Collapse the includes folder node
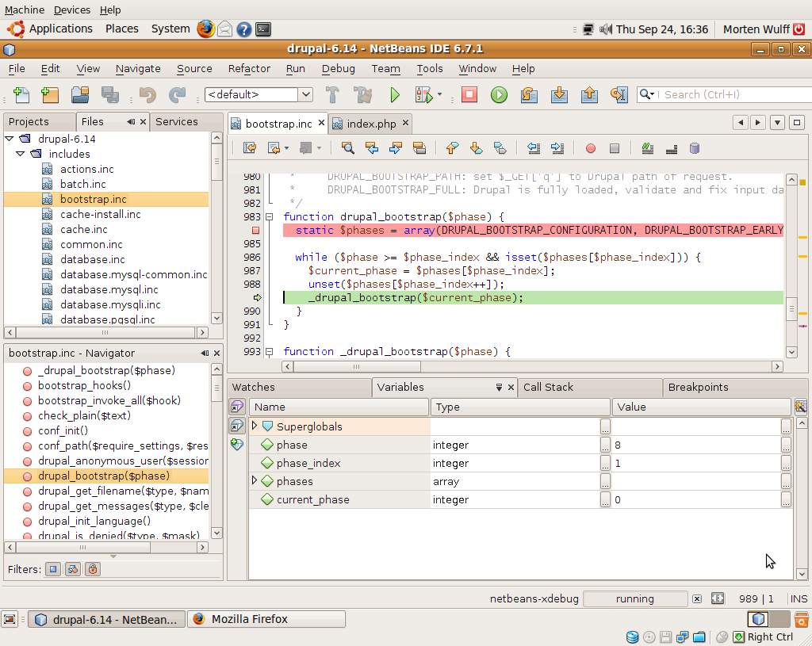The height and width of the screenshot is (646, 812). (x=20, y=154)
